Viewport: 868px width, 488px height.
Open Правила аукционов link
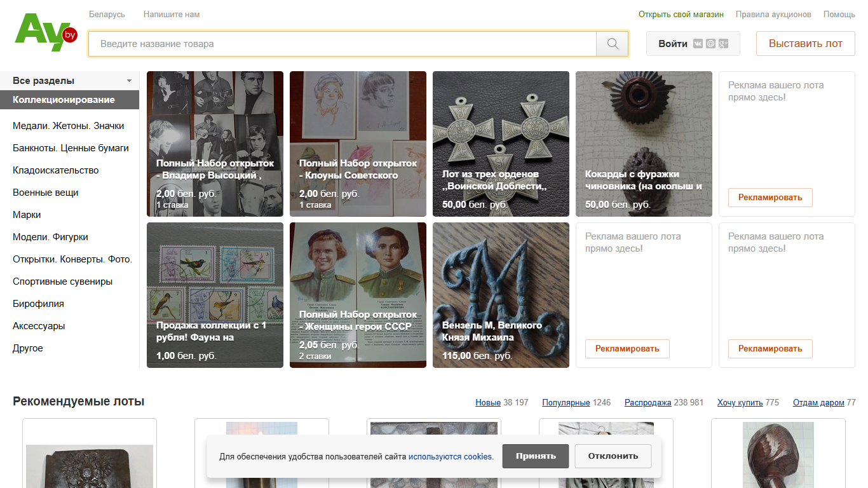tap(773, 14)
